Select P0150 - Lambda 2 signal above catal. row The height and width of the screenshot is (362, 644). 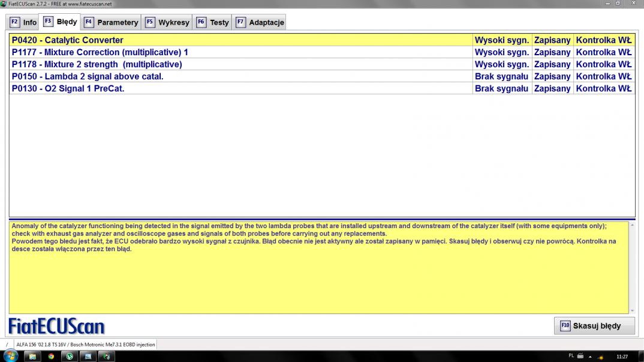[323, 76]
